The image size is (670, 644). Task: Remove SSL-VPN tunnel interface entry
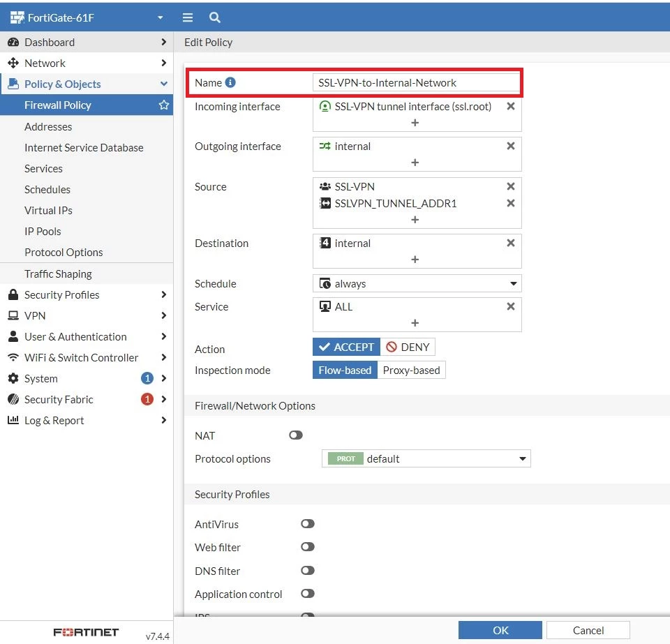coord(510,106)
